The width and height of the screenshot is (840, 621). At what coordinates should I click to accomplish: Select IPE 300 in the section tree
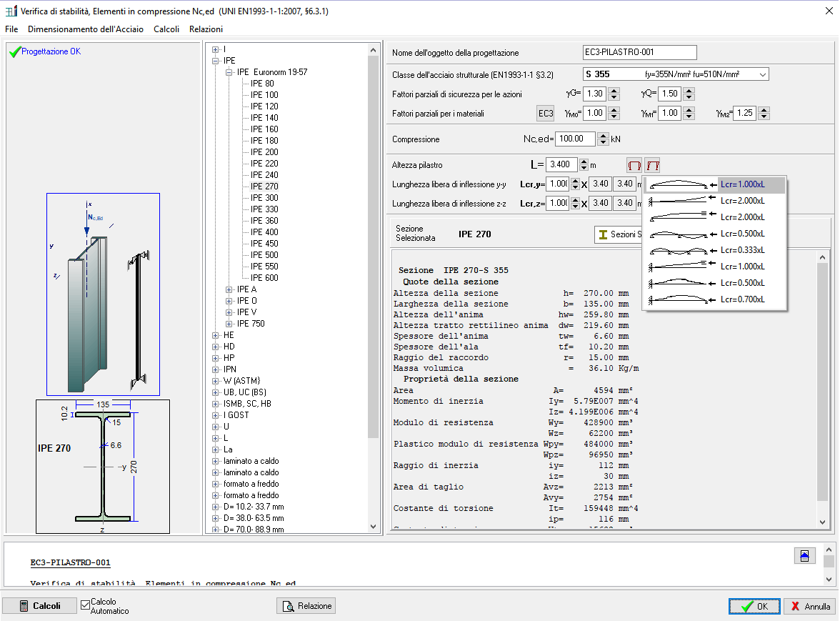pos(264,198)
